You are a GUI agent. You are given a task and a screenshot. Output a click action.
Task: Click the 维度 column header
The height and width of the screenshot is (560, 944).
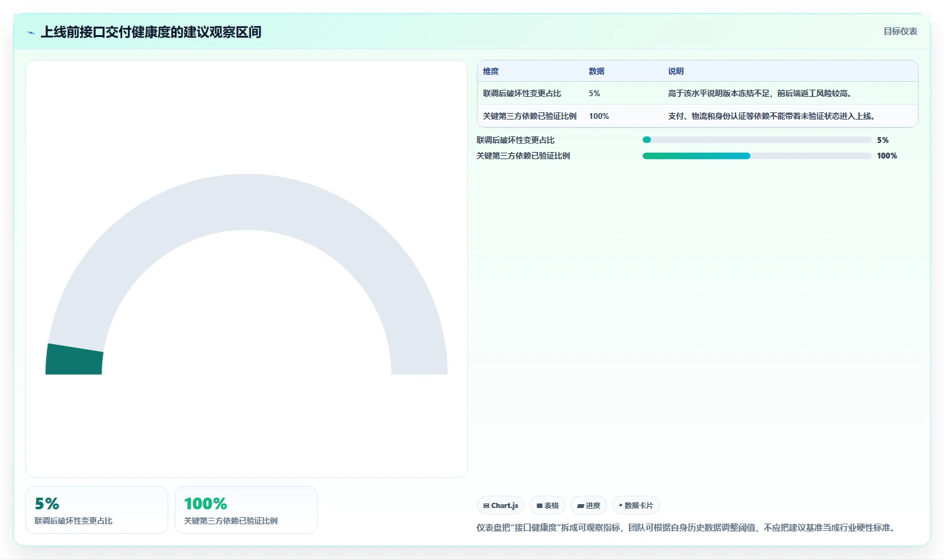pyautogui.click(x=491, y=71)
